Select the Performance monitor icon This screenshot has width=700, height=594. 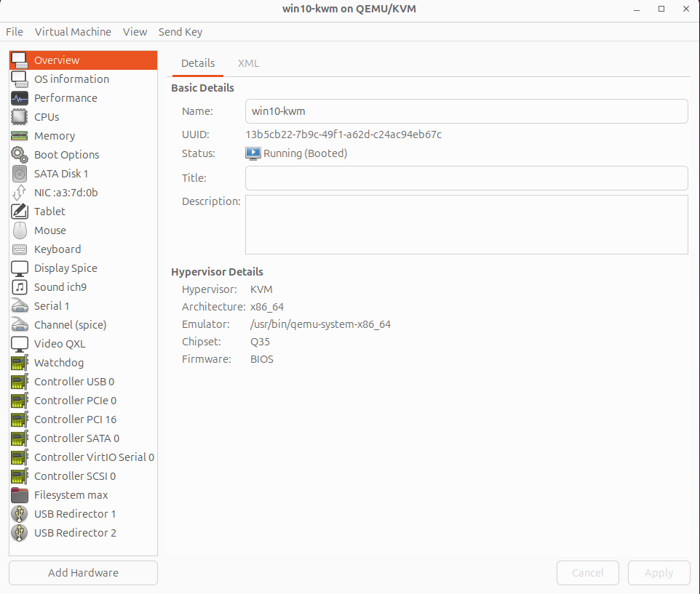pyautogui.click(x=20, y=97)
